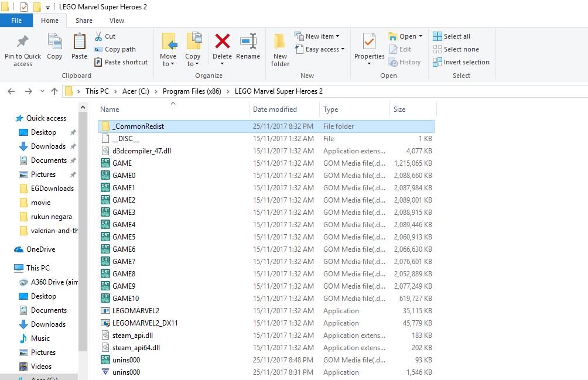588x380 pixels.
Task: Click Invert selection
Action: 461,62
